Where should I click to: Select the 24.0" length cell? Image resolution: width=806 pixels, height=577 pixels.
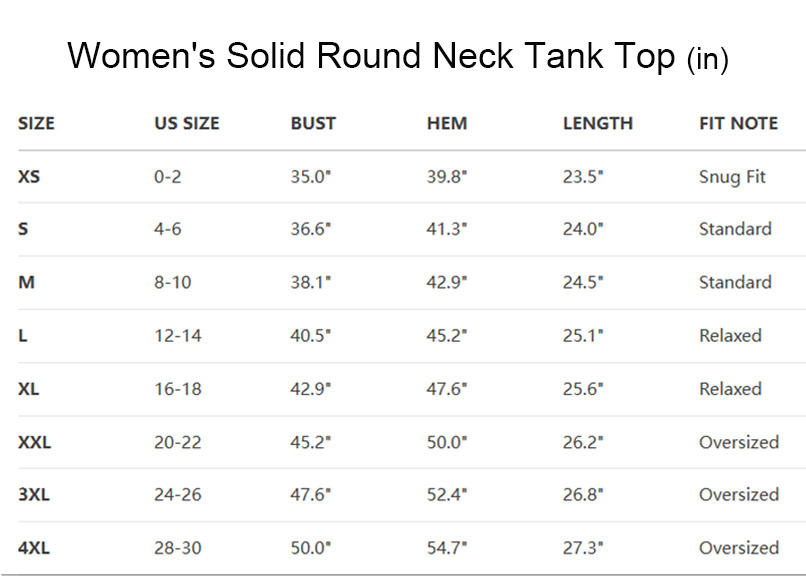coord(583,229)
